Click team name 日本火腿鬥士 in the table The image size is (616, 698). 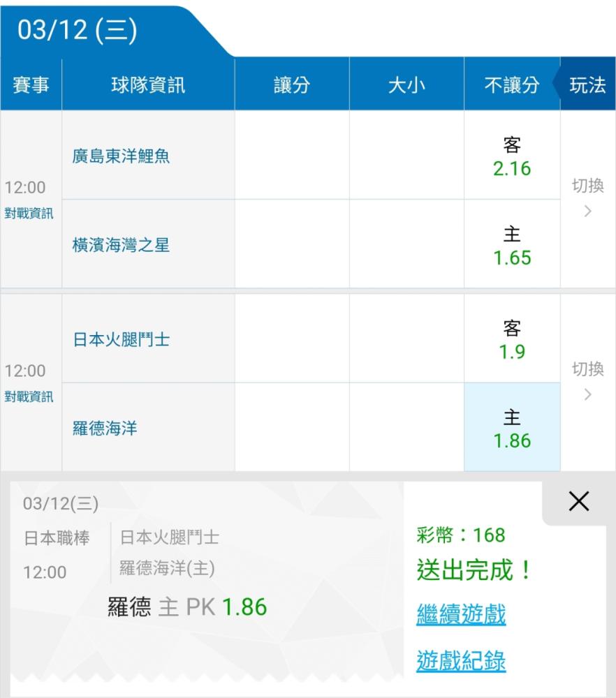tap(121, 340)
